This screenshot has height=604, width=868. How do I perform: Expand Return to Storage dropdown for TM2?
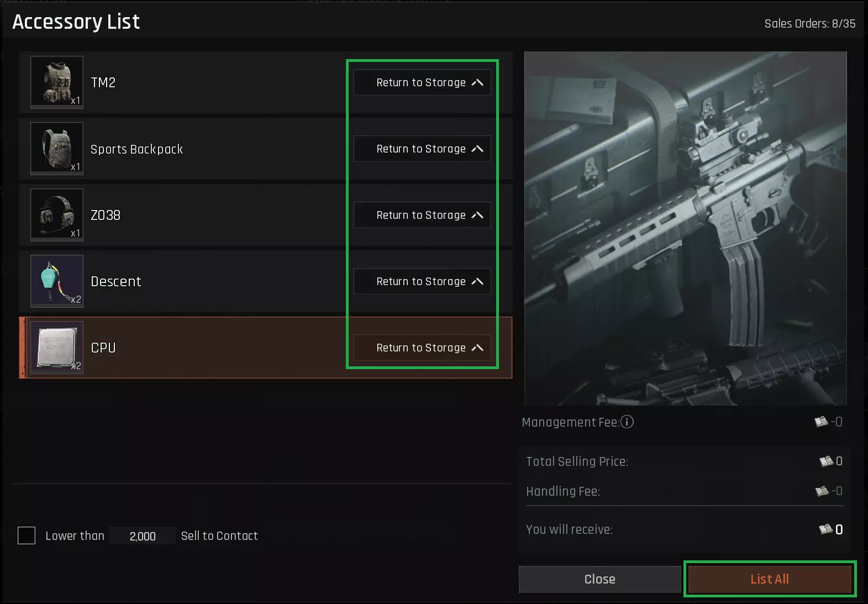422,82
